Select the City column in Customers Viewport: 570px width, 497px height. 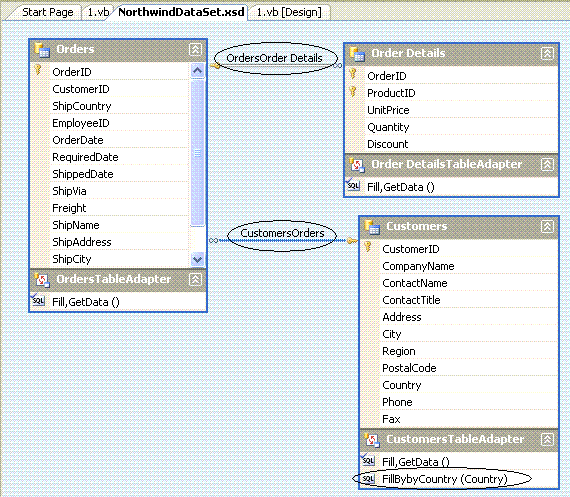click(x=392, y=334)
